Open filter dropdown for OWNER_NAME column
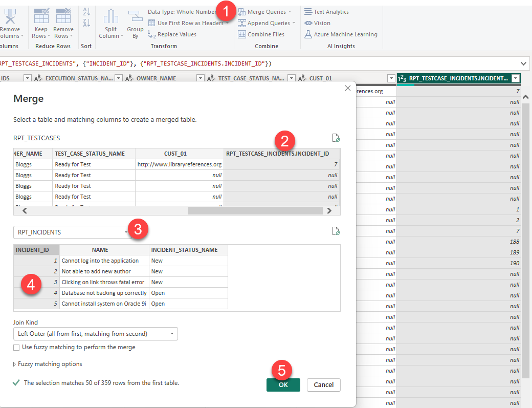The height and width of the screenshot is (408, 532). (201, 78)
